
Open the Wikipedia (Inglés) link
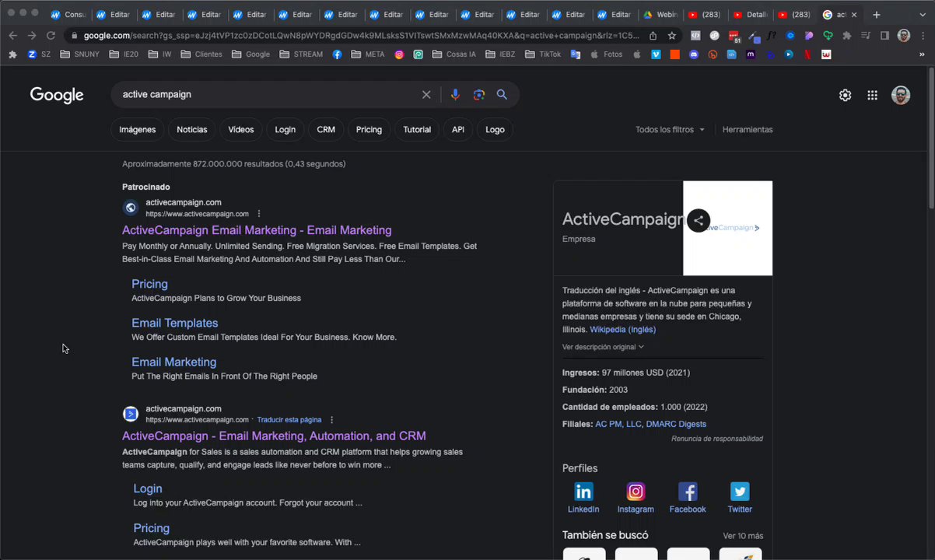(x=622, y=330)
